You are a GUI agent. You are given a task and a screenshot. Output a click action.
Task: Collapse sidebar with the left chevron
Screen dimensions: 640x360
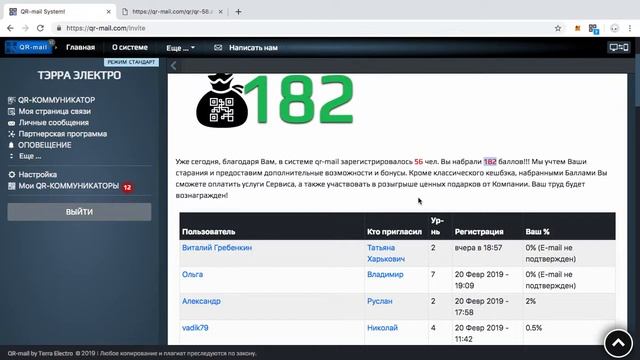173,65
